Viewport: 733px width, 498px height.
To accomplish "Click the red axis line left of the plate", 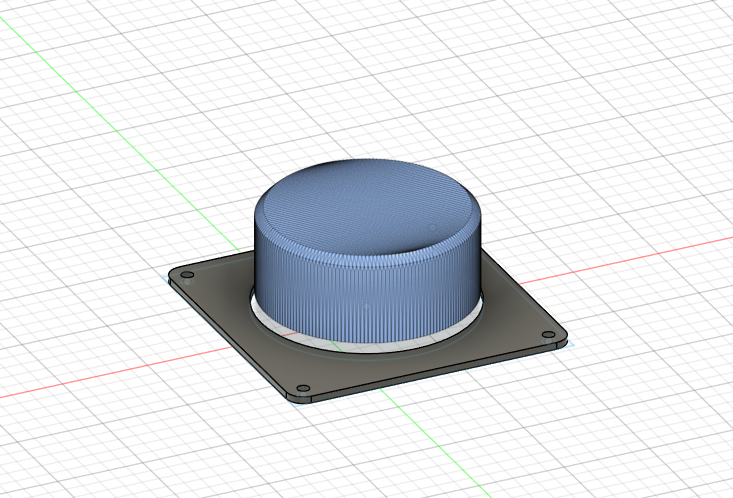I will tap(100, 379).
